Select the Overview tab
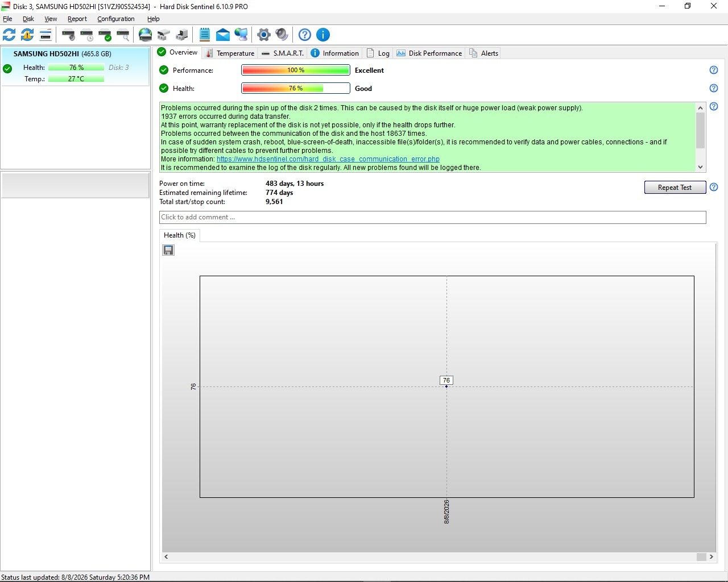 tap(177, 52)
